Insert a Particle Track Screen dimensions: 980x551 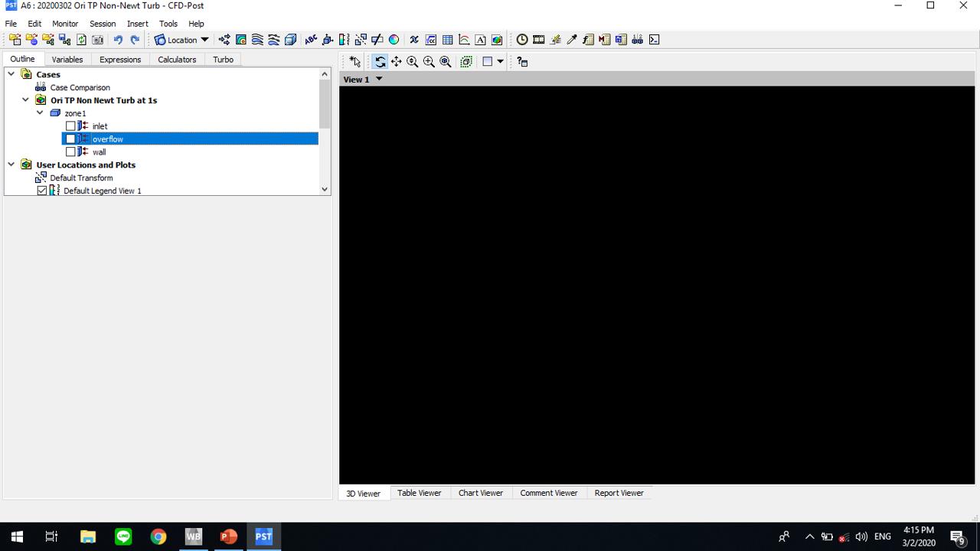pos(274,40)
